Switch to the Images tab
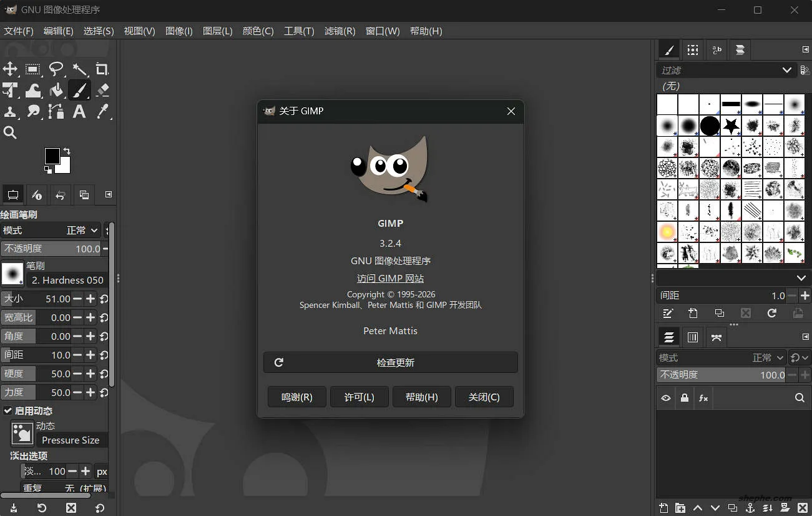Viewport: 812px width, 516px height. [84, 194]
